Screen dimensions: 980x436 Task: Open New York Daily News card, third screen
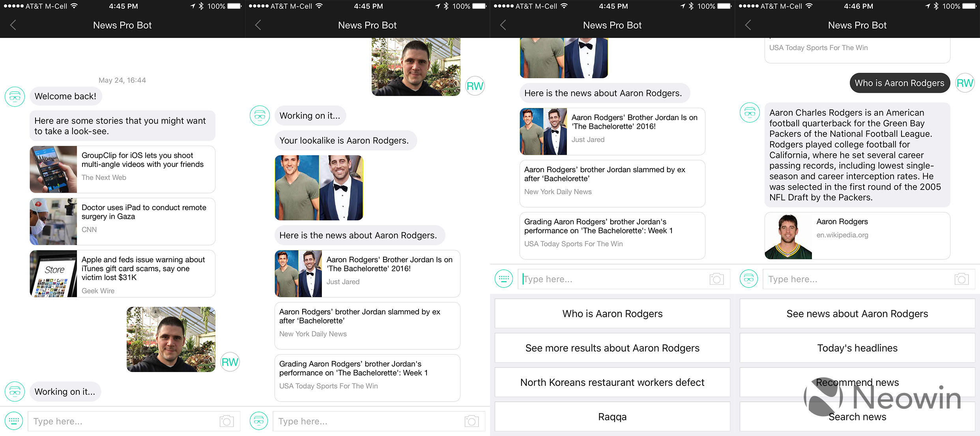click(x=612, y=183)
